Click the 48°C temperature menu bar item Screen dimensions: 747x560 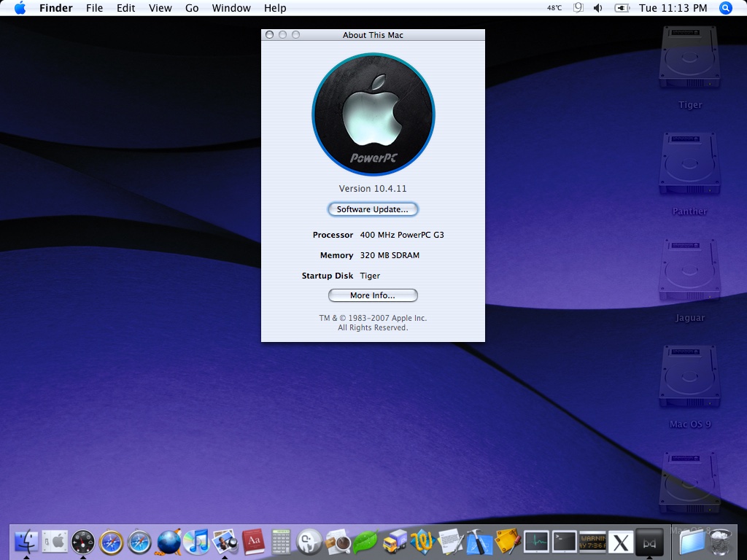(554, 8)
